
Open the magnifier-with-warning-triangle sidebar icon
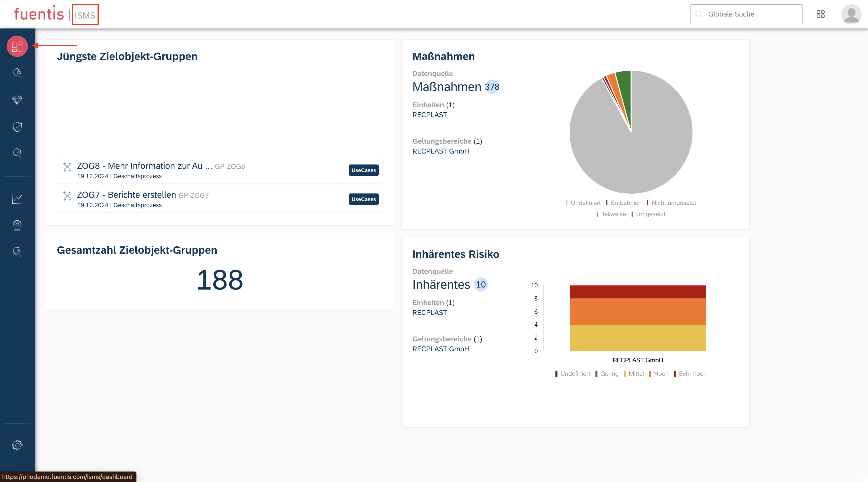pyautogui.click(x=17, y=251)
